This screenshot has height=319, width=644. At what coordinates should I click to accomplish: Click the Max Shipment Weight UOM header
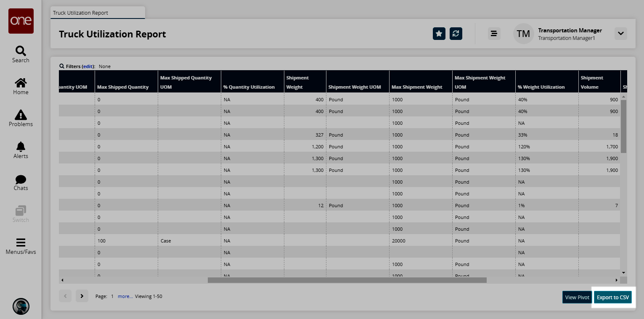484,82
